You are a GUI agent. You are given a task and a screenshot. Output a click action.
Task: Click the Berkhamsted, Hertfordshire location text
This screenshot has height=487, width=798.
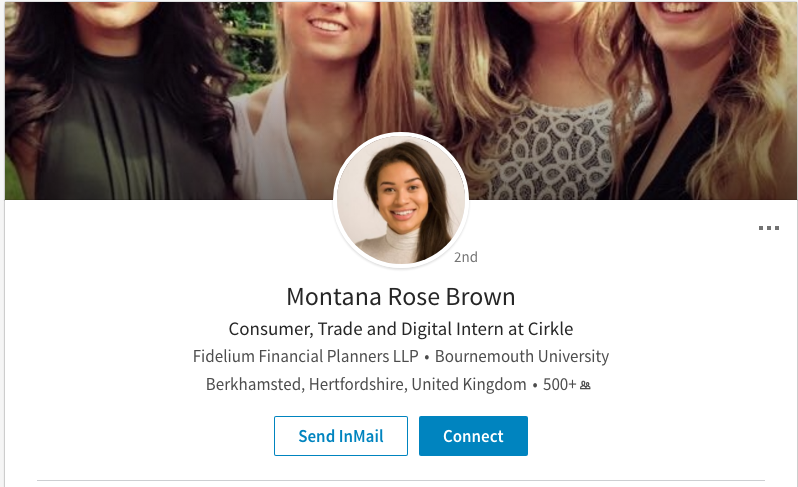[x=306, y=384]
